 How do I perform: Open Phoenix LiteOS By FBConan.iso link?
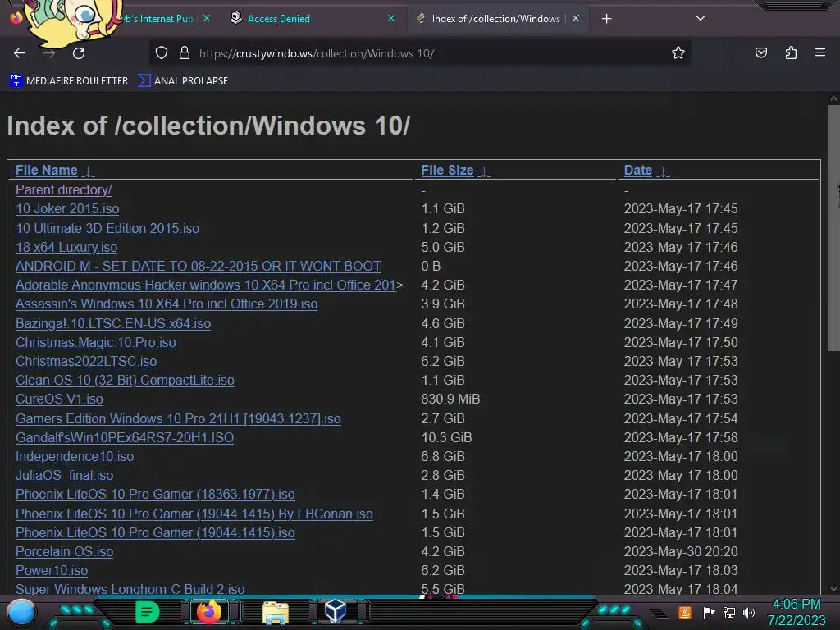point(194,514)
